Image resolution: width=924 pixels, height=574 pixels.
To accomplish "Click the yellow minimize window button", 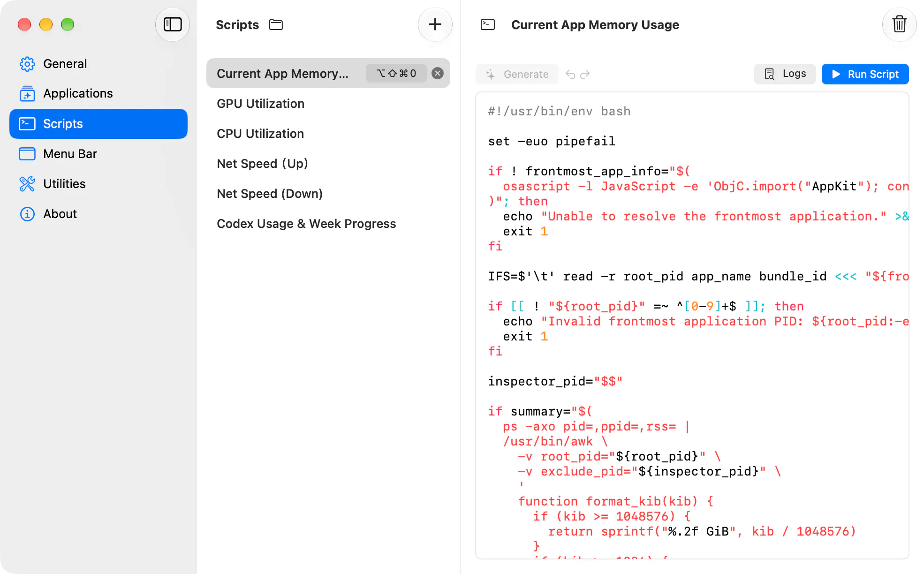I will (46, 24).
